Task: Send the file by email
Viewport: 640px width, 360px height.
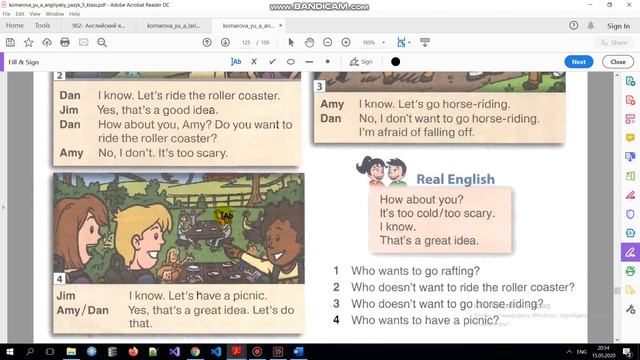Action: point(84,42)
